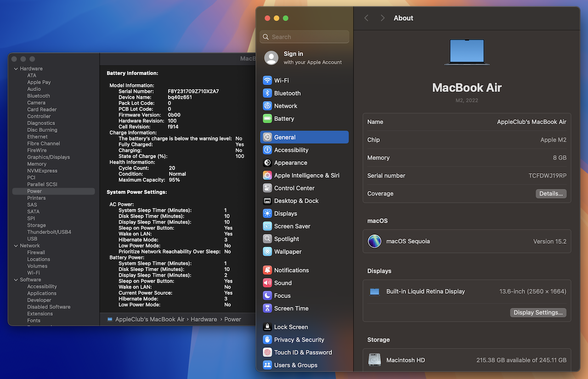Click the Control Center icon
Image resolution: width=588 pixels, height=379 pixels.
267,188
